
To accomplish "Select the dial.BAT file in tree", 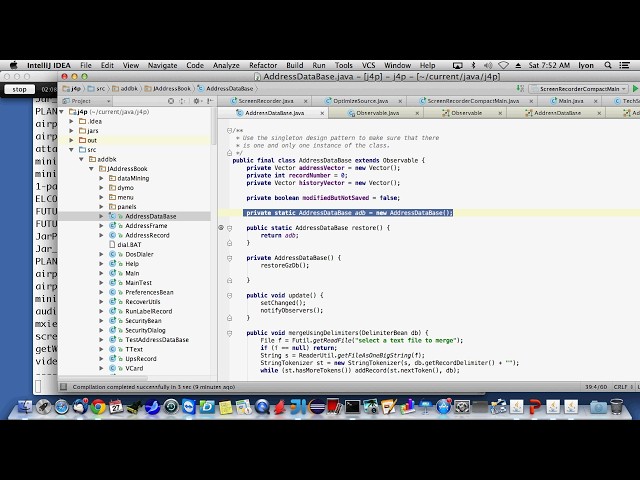I will click(129, 245).
